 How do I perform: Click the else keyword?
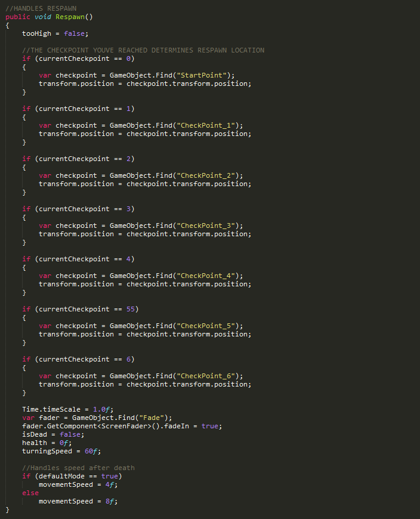coord(30,493)
